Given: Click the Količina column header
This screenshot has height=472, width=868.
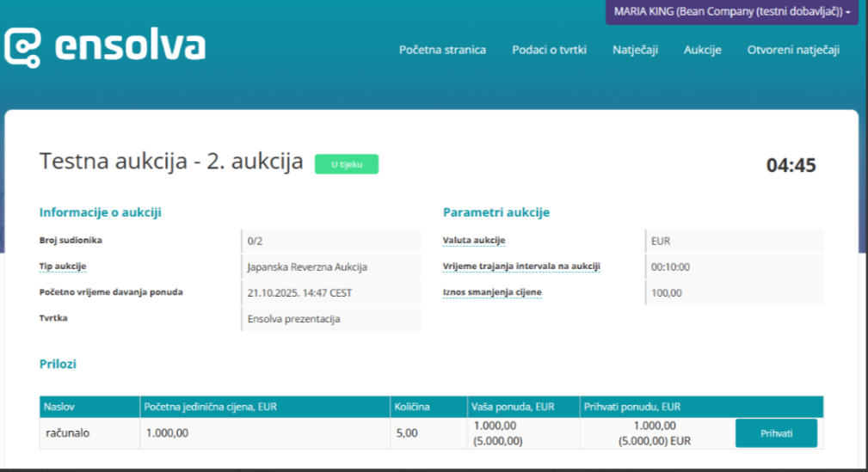Looking at the screenshot, I should click(412, 407).
